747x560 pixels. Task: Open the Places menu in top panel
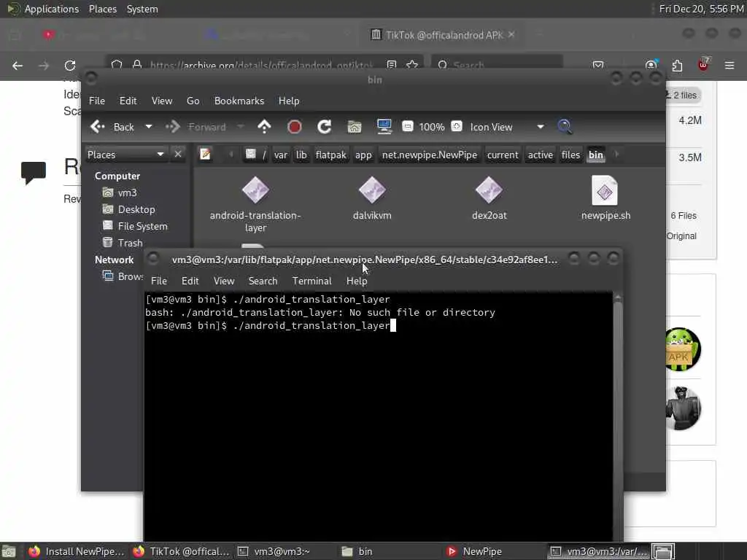(103, 9)
